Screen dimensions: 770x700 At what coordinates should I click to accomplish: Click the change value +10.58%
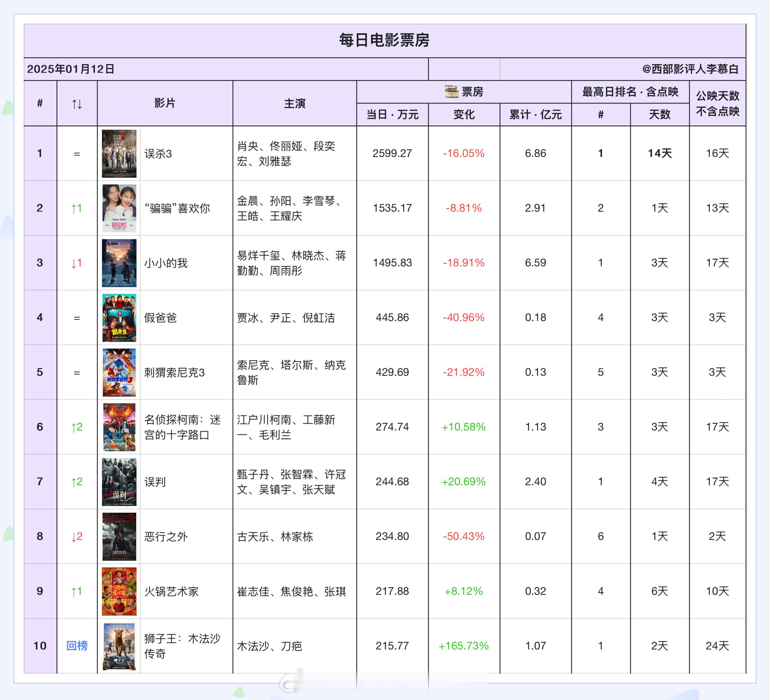click(464, 427)
